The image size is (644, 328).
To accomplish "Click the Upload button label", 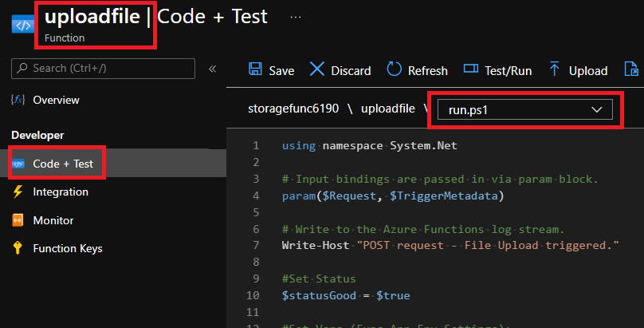I will click(588, 71).
